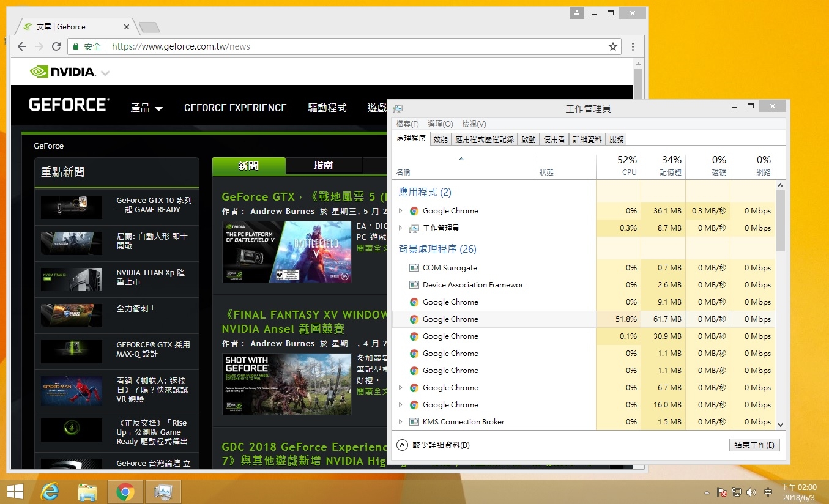Select the Chrome process using 51.8% CPU
829x504 pixels.
[x=584, y=319]
